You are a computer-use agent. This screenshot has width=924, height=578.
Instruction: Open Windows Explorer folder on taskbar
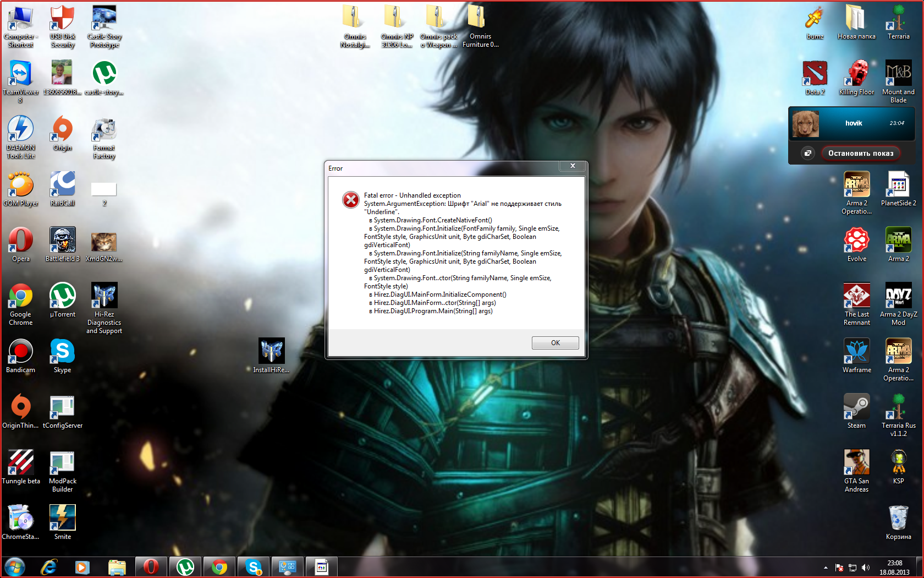click(117, 567)
